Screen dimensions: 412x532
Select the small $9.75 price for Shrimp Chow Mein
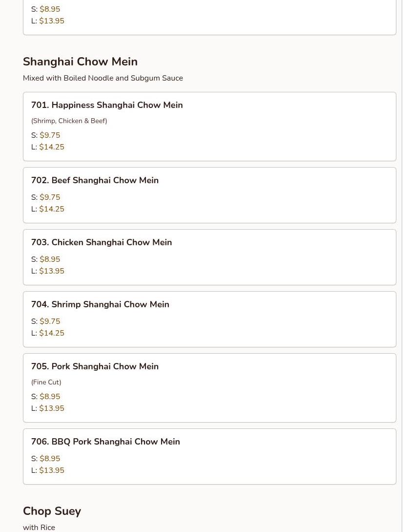50,321
